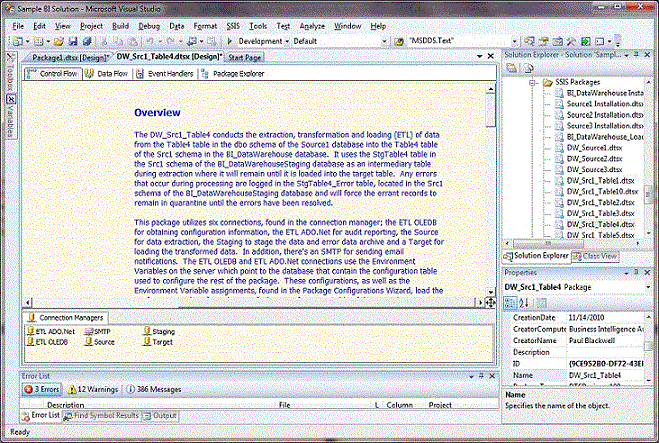
Task: Switch to the Output tab
Action: (160, 416)
